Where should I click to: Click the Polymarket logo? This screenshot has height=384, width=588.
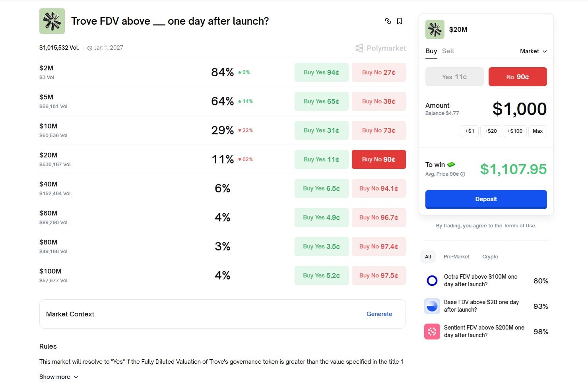380,48
